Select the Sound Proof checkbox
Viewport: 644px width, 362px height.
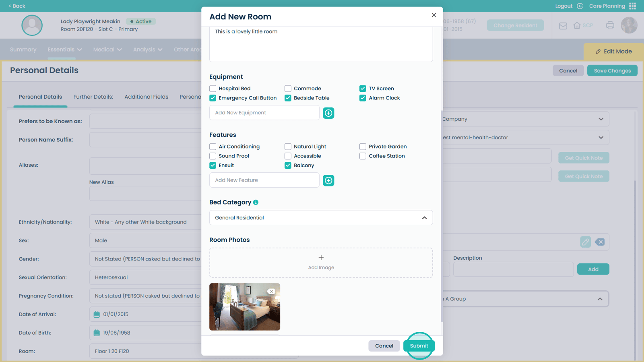tap(213, 156)
